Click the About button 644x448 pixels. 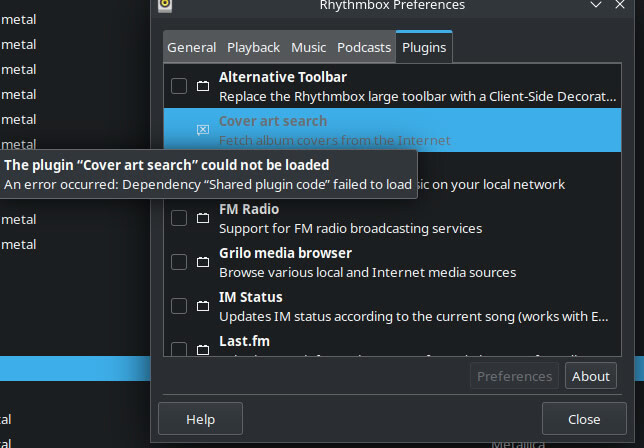click(590, 376)
